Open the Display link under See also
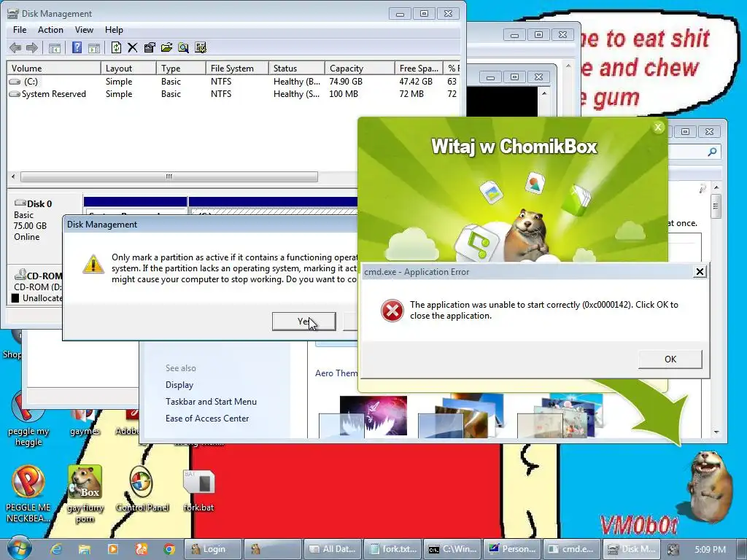 point(179,385)
